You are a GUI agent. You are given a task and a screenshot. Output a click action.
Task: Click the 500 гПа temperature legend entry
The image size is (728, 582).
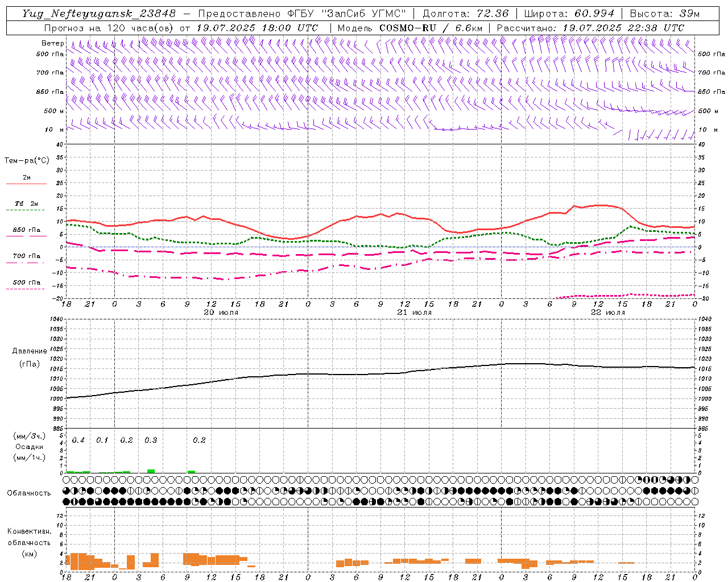[26, 284]
